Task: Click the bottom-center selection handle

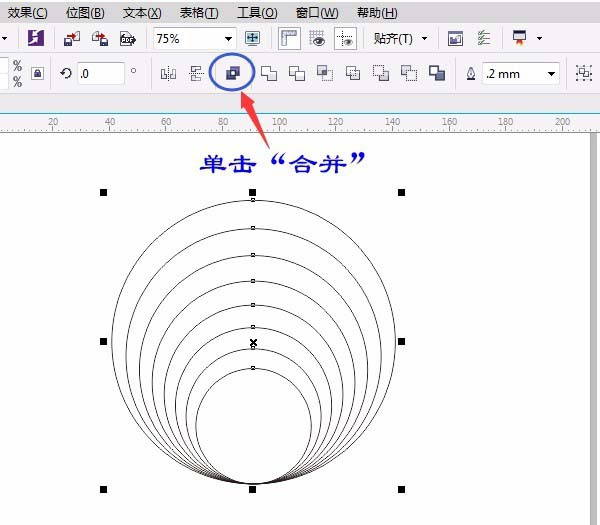Action: pos(253,489)
